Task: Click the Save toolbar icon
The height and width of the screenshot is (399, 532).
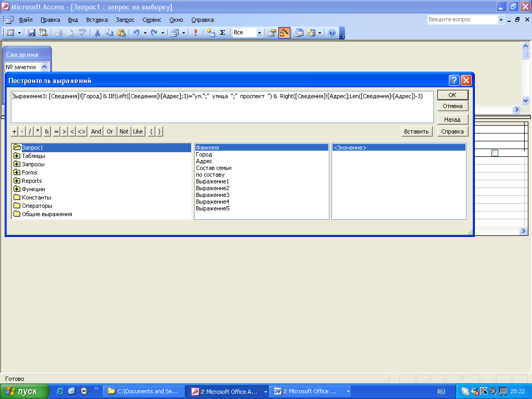Action: [32, 33]
